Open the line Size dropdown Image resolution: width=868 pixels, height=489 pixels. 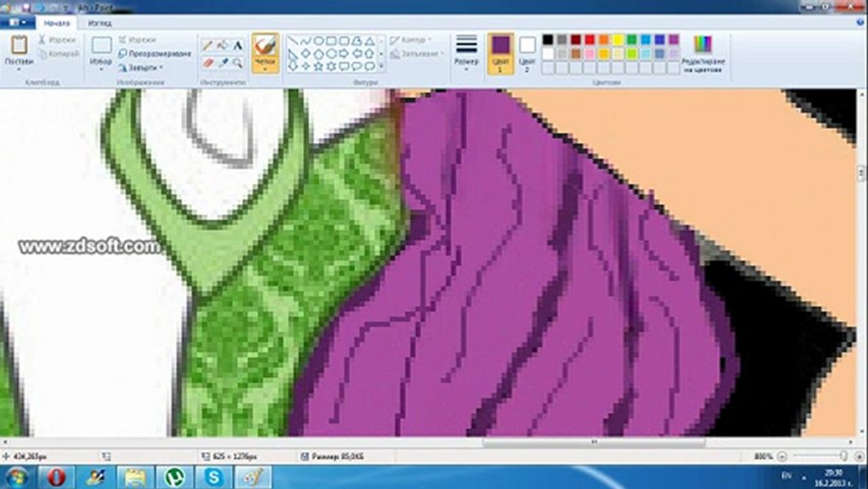[x=466, y=52]
